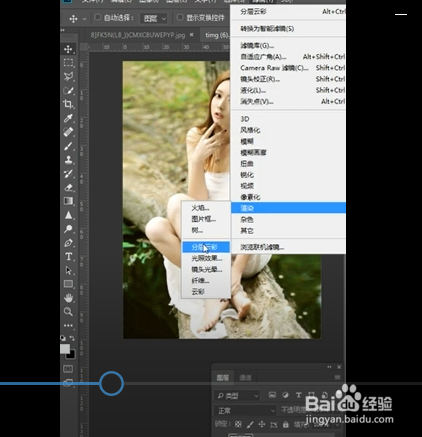Switch to the 图层 panel tab

click(x=223, y=378)
